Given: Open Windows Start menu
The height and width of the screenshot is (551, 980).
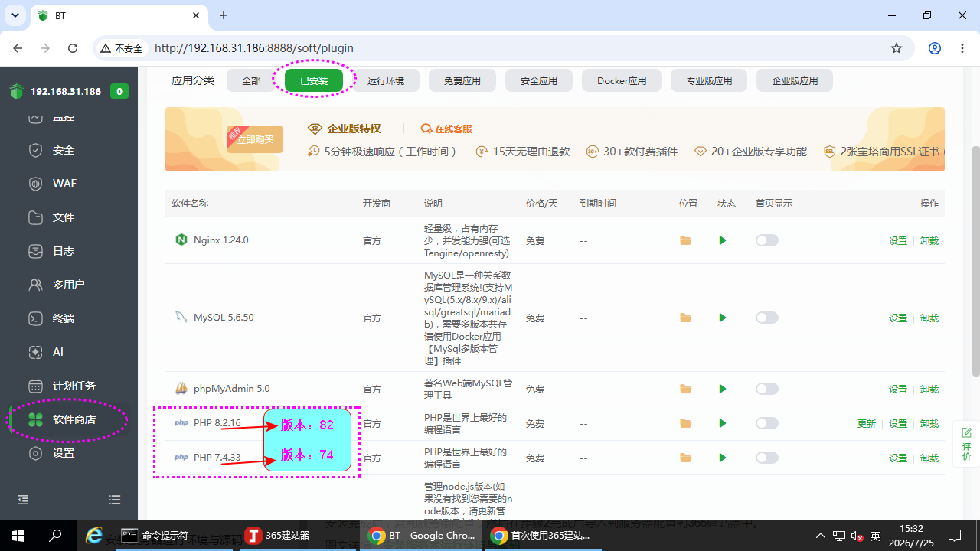Looking at the screenshot, I should point(18,536).
